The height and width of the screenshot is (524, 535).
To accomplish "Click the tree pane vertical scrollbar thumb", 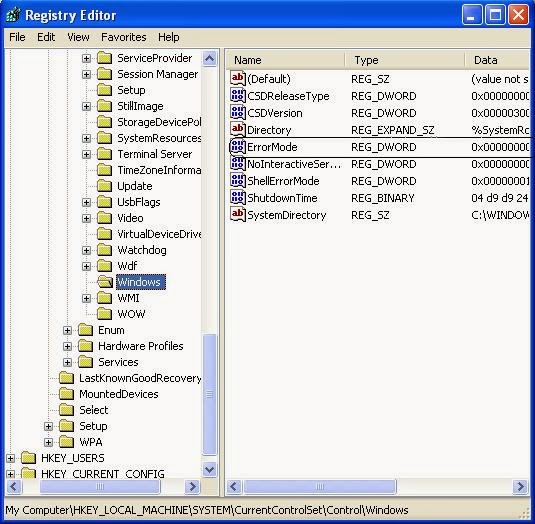I will [209, 394].
